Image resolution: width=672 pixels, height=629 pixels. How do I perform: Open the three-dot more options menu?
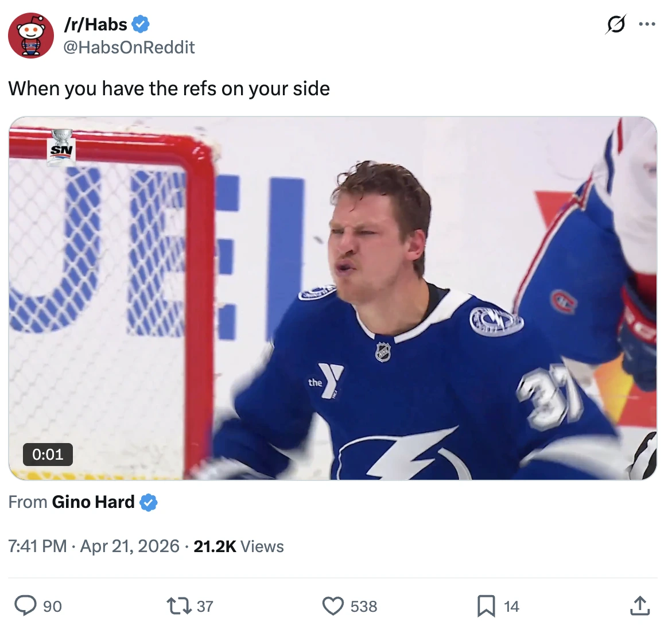[647, 24]
